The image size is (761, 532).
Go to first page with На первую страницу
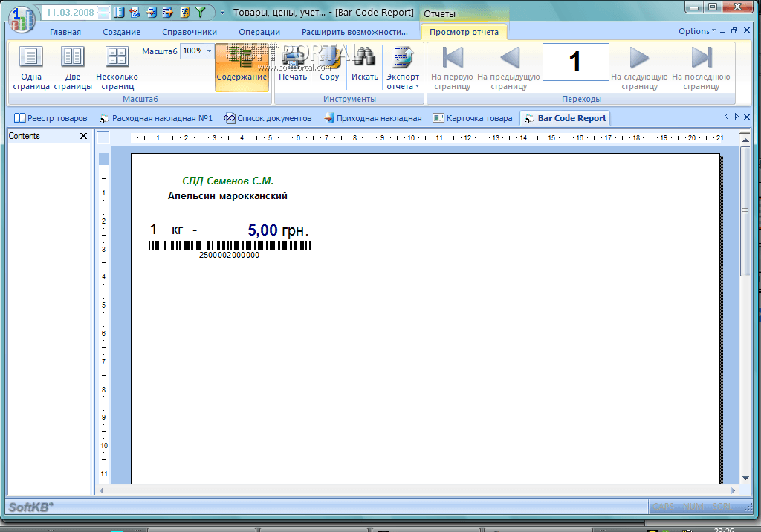point(452,68)
